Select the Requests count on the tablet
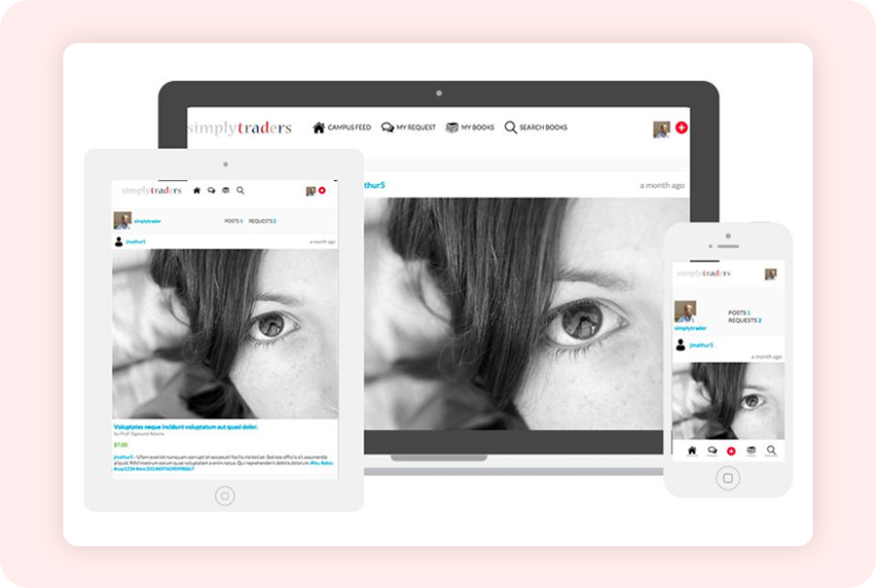 point(263,221)
